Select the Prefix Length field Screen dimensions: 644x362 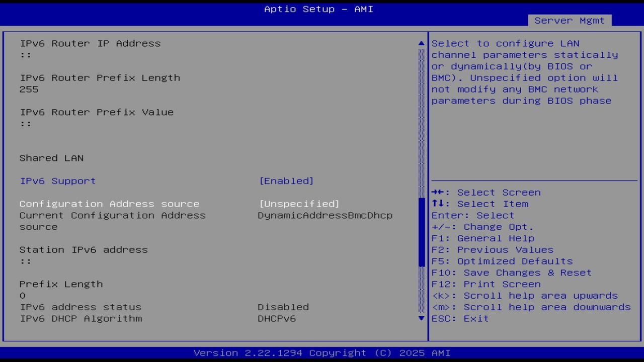pos(61,284)
